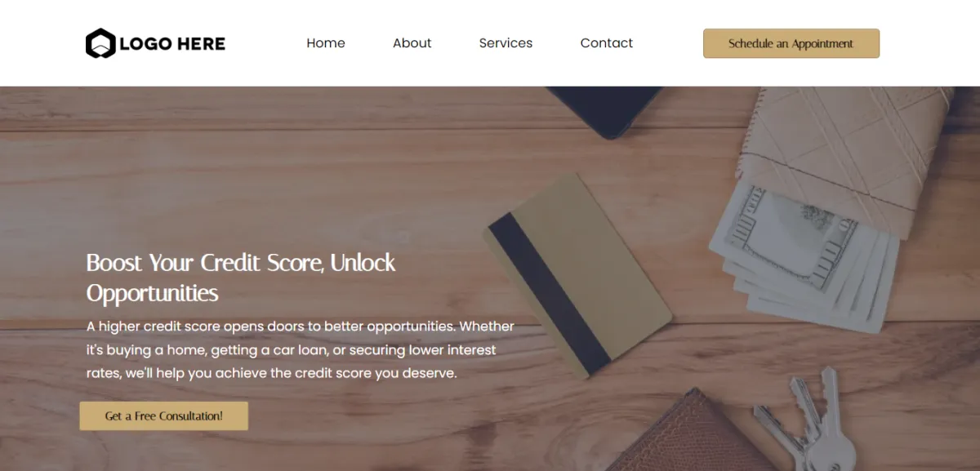This screenshot has height=471, width=980.
Task: Open the About nav link
Action: click(x=412, y=43)
